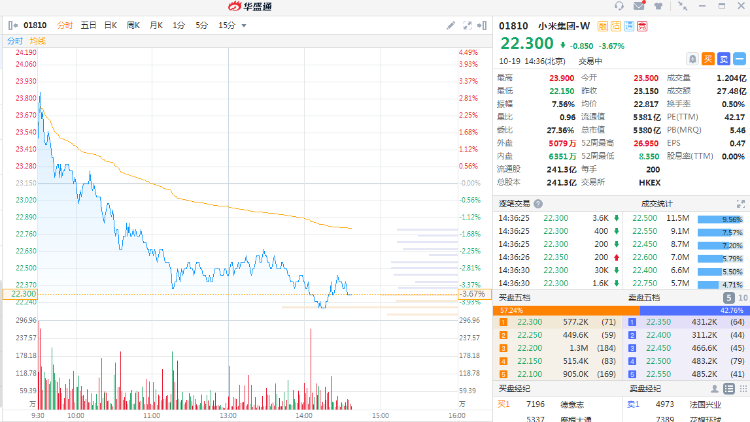The height and width of the screenshot is (422, 750).
Task: Switch chart to 1分 view
Action: pos(179,25)
